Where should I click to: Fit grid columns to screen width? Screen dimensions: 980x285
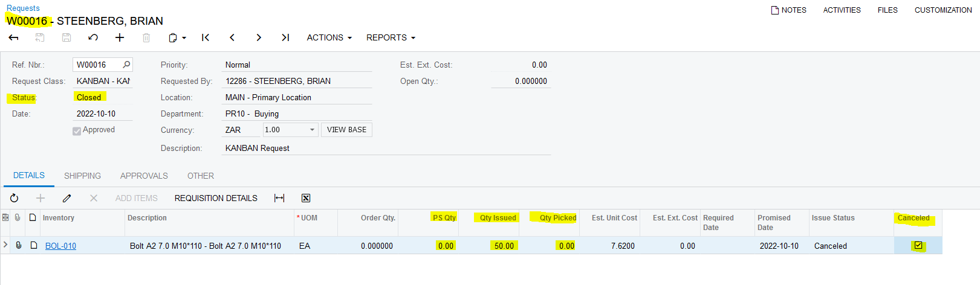pos(279,198)
